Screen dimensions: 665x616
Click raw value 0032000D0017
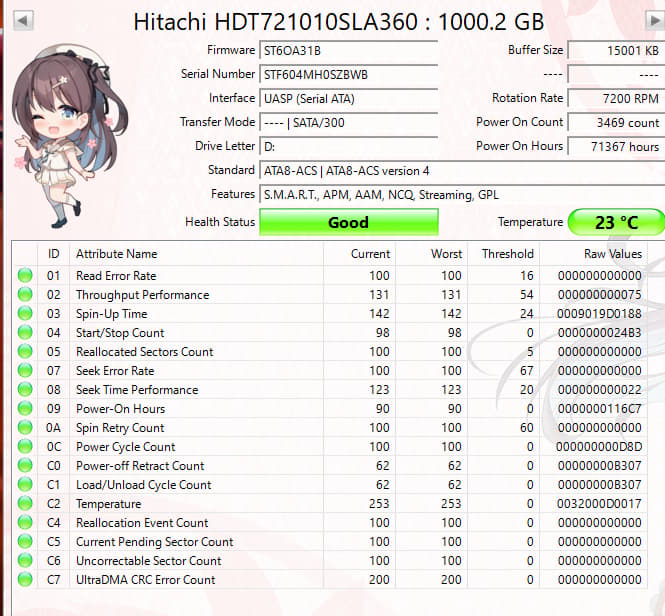point(599,504)
